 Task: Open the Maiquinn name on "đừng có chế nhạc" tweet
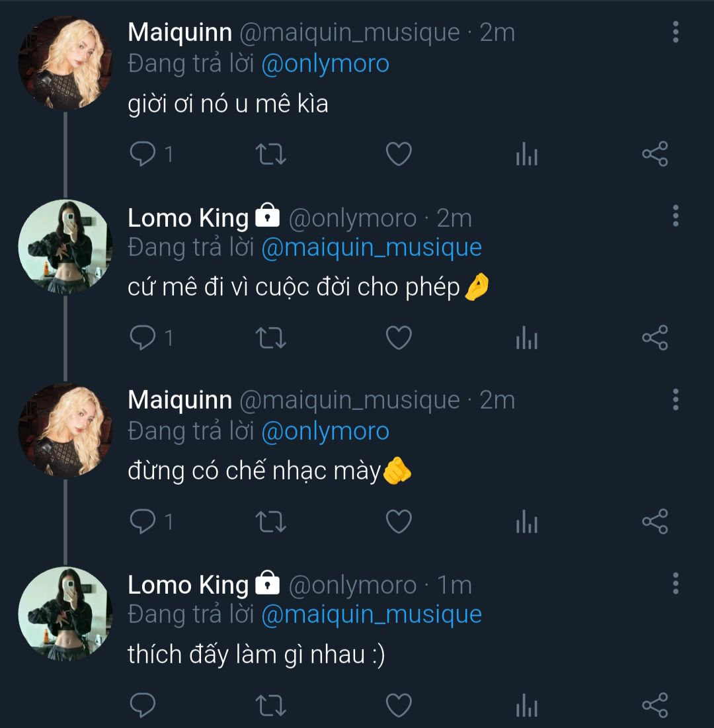click(x=180, y=399)
